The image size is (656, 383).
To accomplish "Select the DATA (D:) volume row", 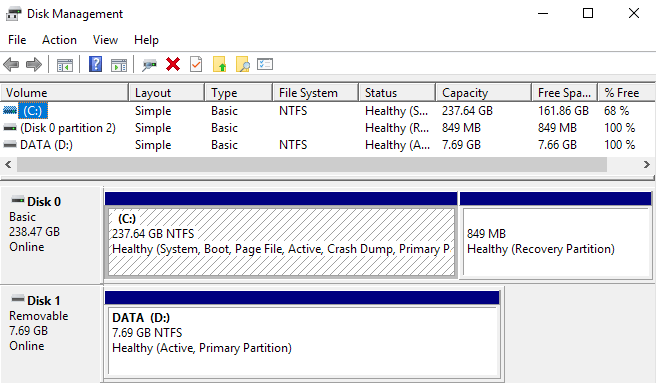I will [328, 145].
